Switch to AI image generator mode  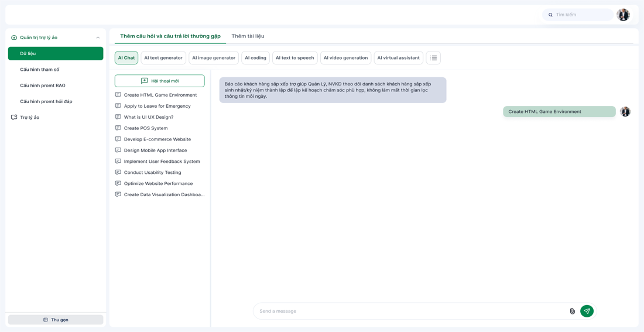[214, 58]
